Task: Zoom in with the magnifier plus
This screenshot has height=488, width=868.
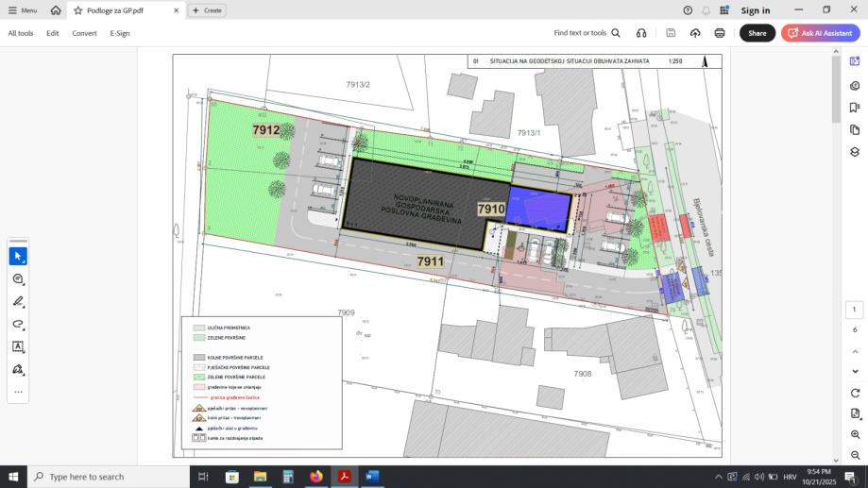Action: [856, 435]
